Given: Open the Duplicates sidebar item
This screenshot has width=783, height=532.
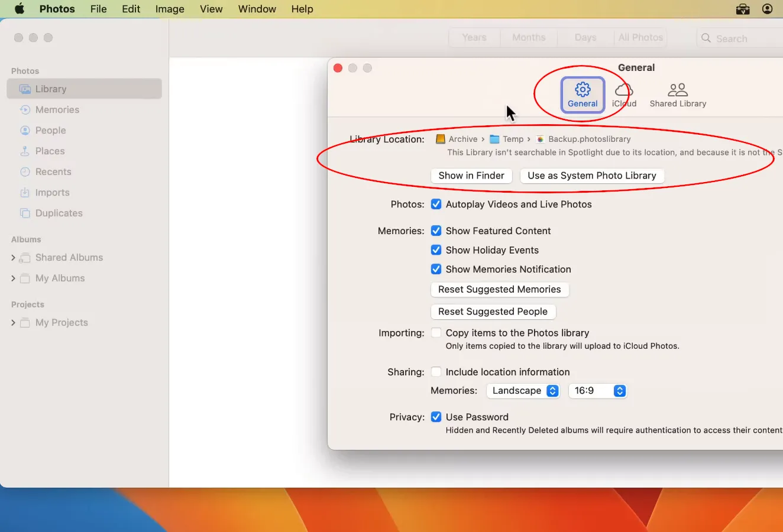Looking at the screenshot, I should tap(59, 213).
